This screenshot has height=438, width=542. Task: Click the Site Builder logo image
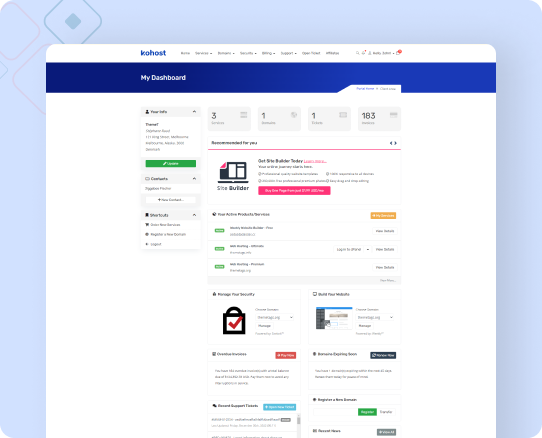(233, 176)
